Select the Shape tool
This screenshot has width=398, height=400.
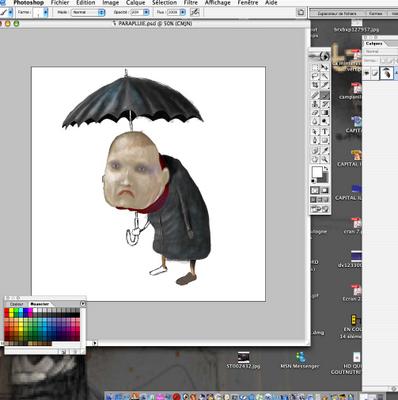[x=325, y=140]
